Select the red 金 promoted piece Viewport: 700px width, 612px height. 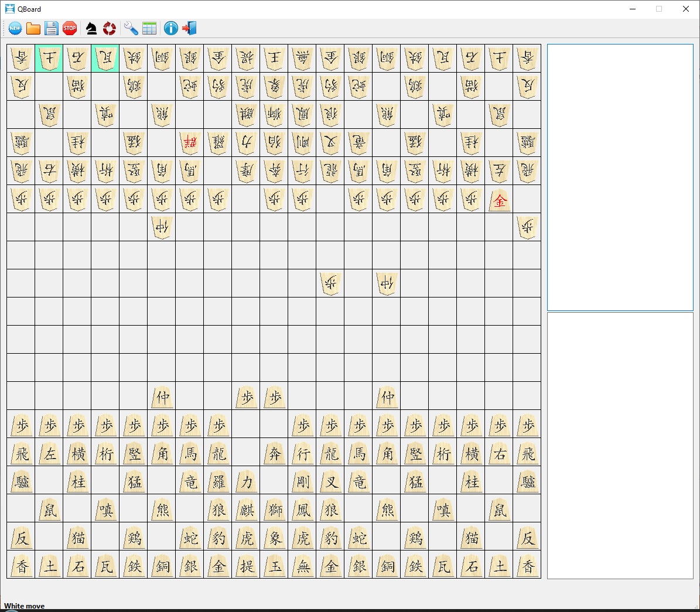[499, 199]
